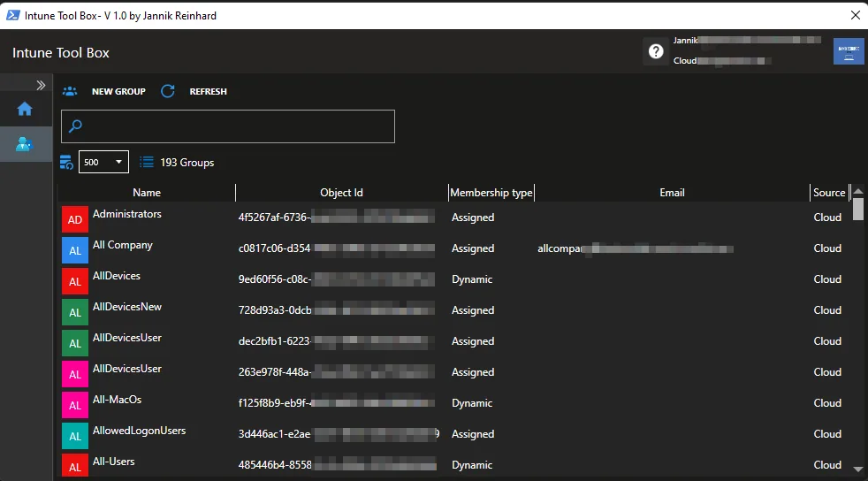Click the allcompa email cell

(x=636, y=248)
